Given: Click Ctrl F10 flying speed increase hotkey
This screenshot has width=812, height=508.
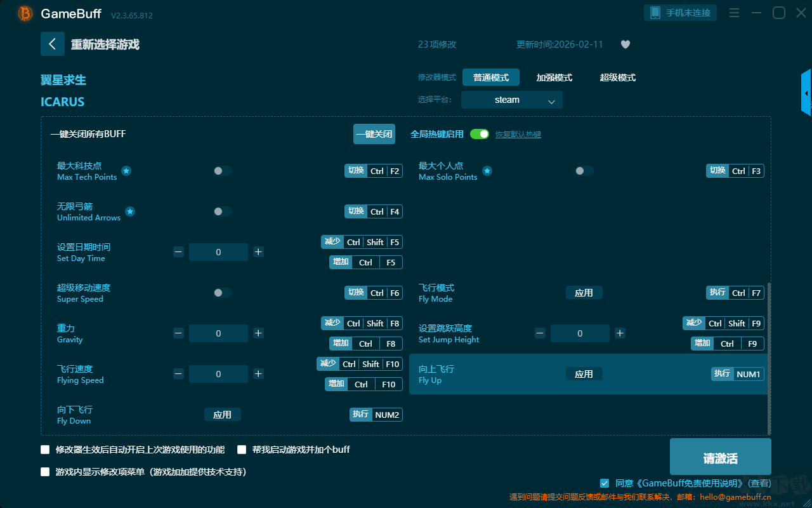Looking at the screenshot, I should pos(364,384).
